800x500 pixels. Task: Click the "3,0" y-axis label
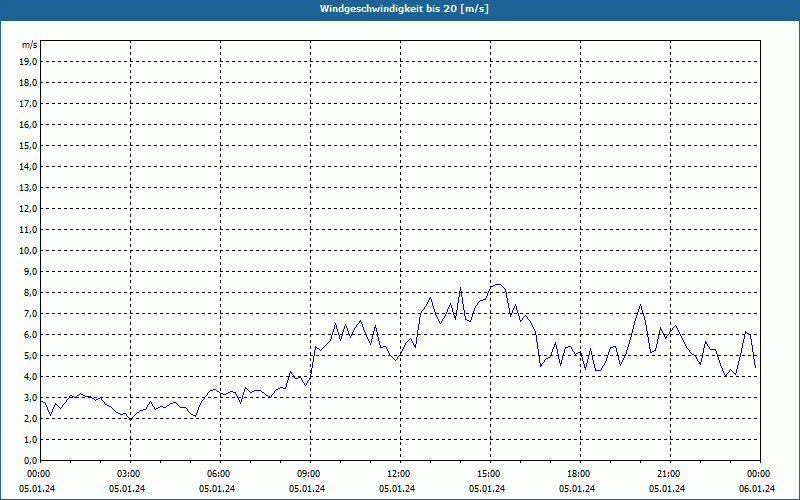(x=30, y=397)
